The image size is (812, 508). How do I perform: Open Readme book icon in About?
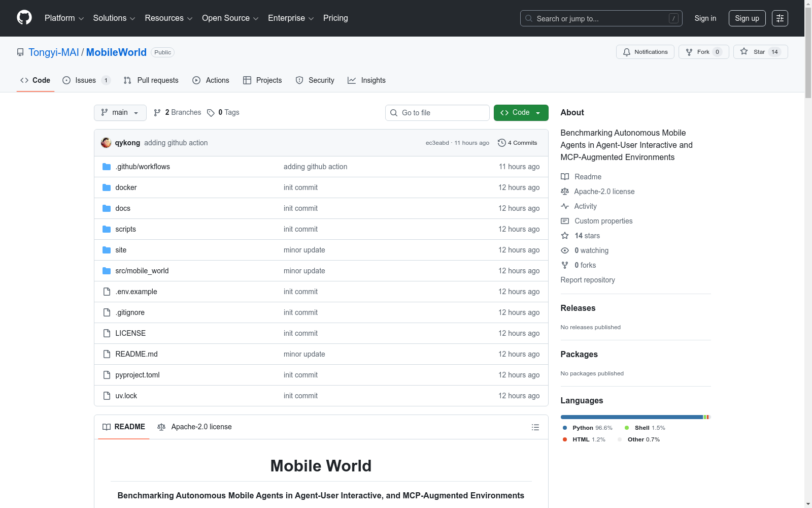click(565, 177)
